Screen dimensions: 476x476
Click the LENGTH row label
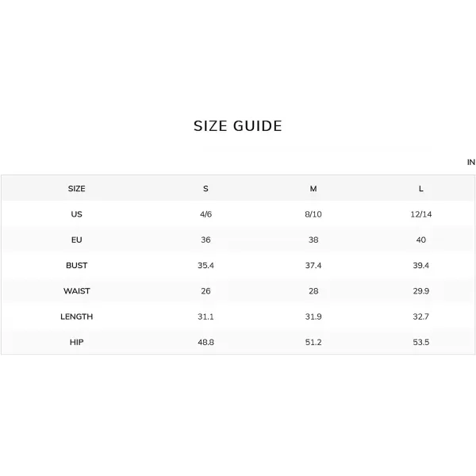coord(76,317)
